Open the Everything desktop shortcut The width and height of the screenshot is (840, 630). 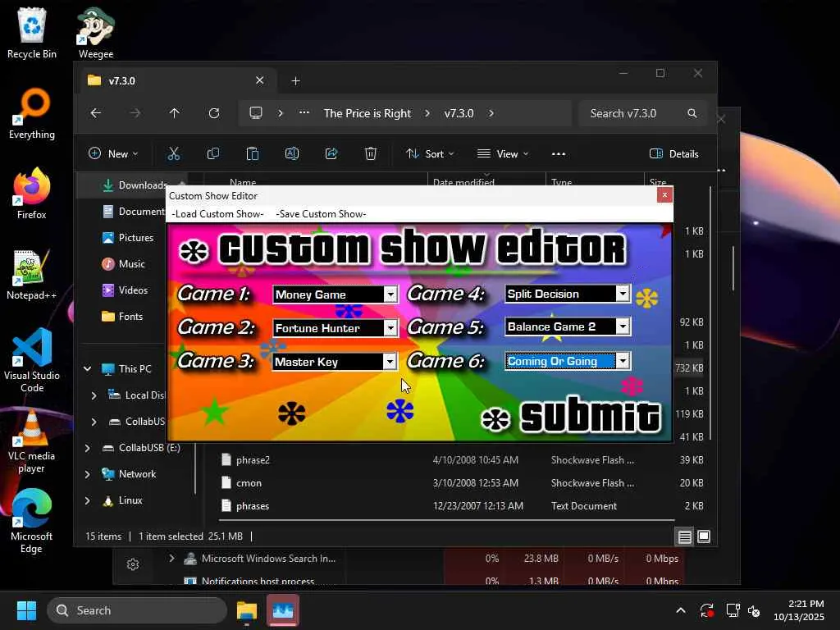32,113
